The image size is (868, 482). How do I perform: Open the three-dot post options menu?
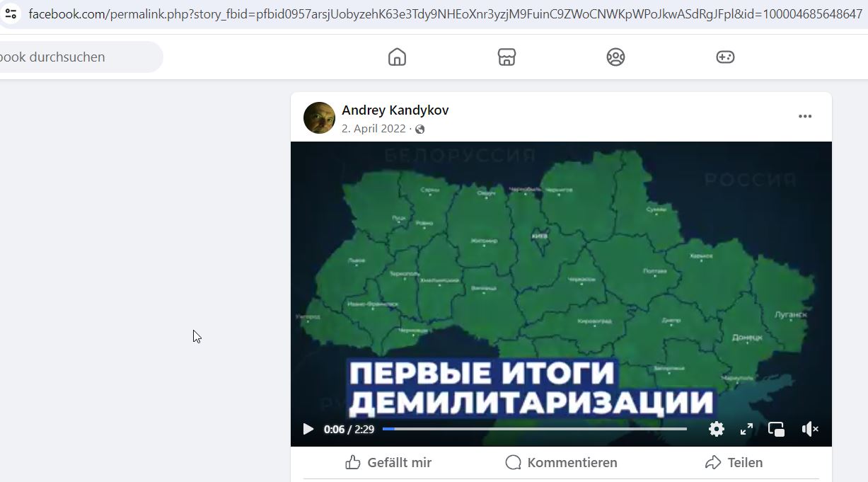point(805,117)
